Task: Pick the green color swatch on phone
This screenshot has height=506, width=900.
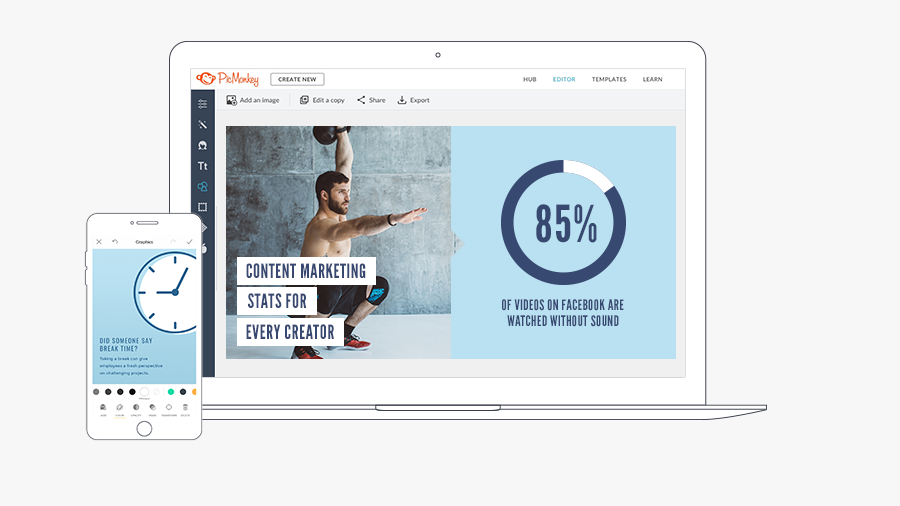Action: 170,392
